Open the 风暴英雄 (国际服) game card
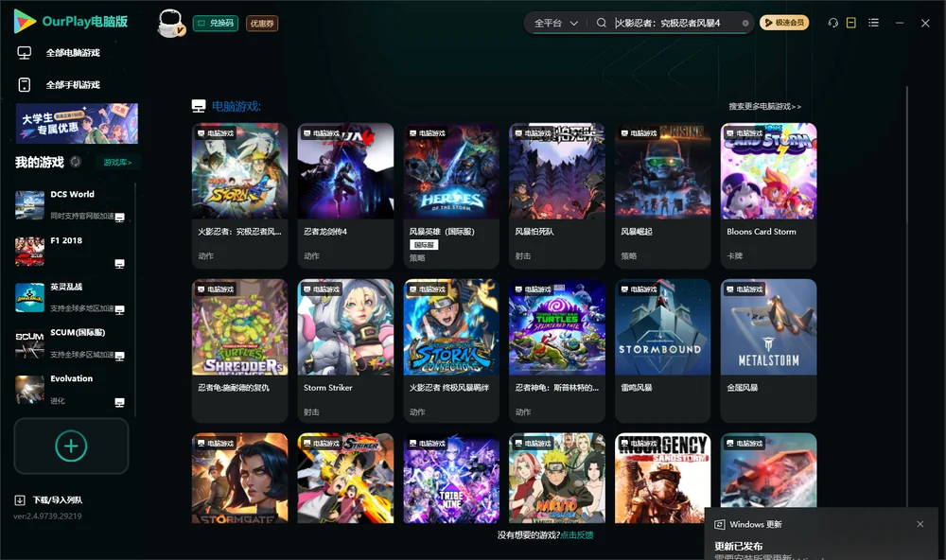This screenshot has height=560, width=946. point(451,196)
